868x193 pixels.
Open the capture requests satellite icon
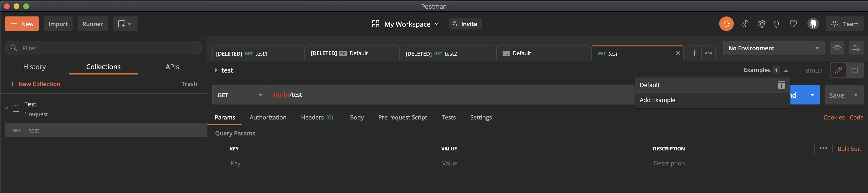point(745,24)
